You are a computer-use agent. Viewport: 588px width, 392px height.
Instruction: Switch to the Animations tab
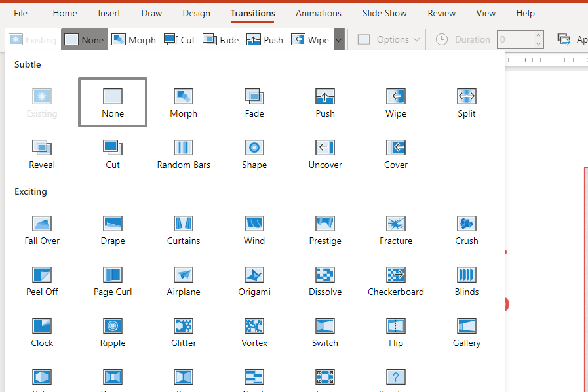(x=318, y=13)
